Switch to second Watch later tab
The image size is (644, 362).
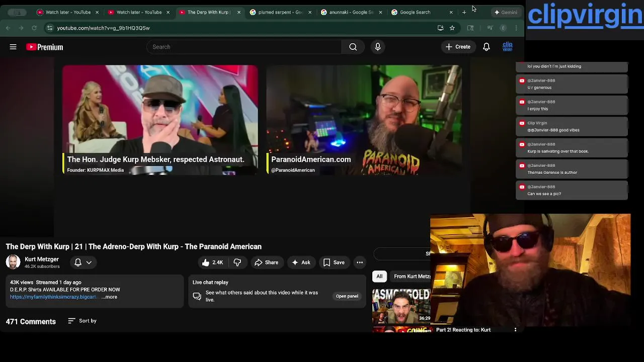pyautogui.click(x=139, y=12)
